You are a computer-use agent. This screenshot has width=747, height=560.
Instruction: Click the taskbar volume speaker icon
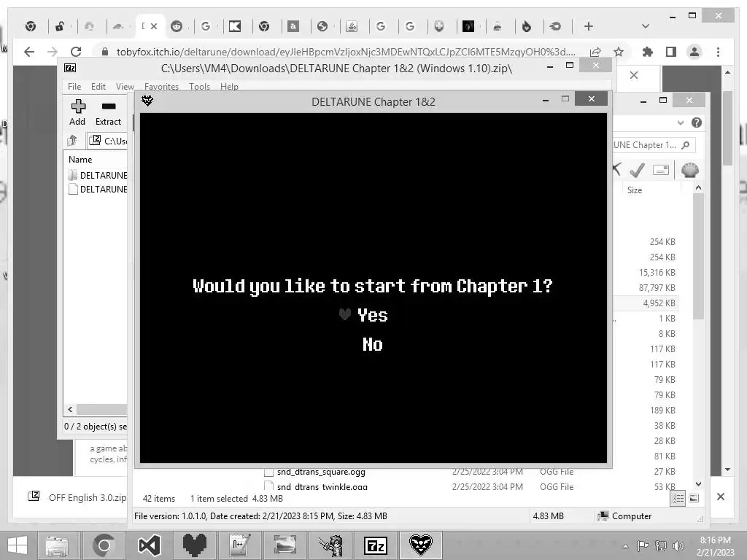(678, 545)
